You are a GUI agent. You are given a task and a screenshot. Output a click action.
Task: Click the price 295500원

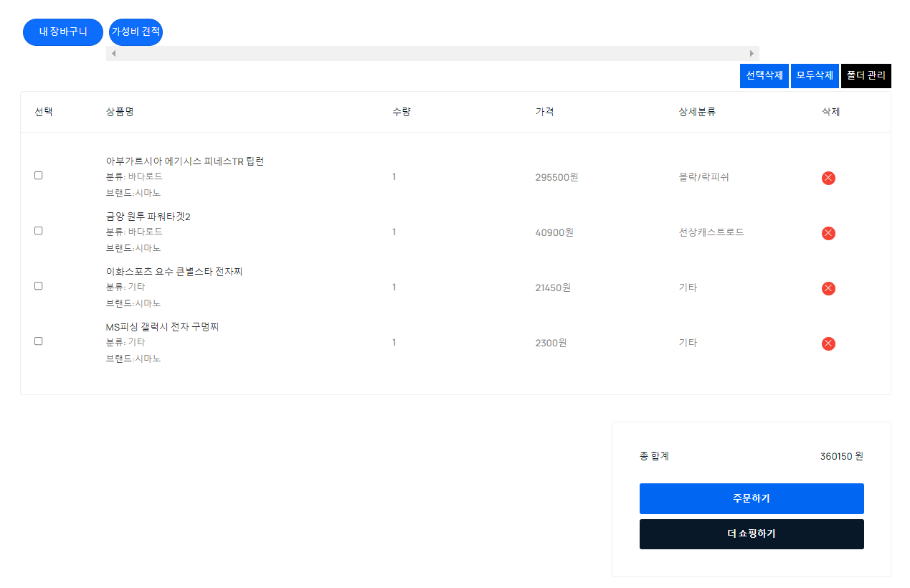556,177
